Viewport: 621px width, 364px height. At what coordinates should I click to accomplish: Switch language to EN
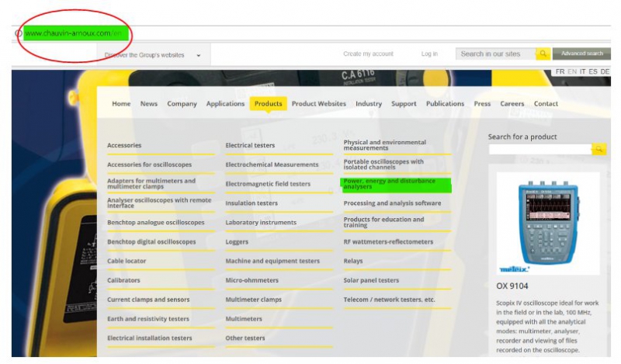coord(572,71)
